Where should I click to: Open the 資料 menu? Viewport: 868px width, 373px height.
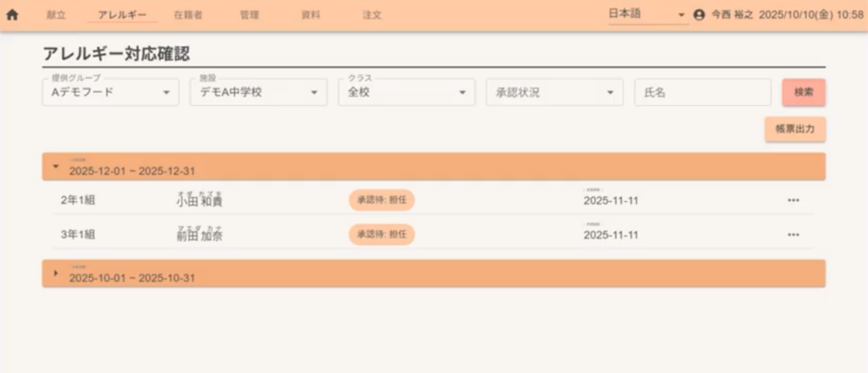(311, 15)
